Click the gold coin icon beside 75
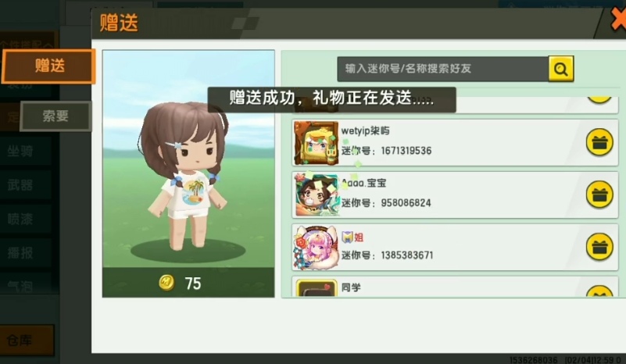This screenshot has width=626, height=364. point(166,283)
